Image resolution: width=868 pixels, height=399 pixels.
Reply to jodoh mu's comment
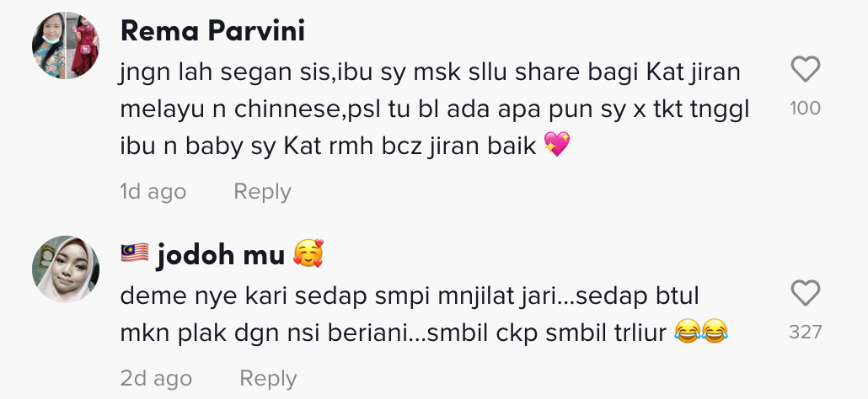[x=268, y=379]
